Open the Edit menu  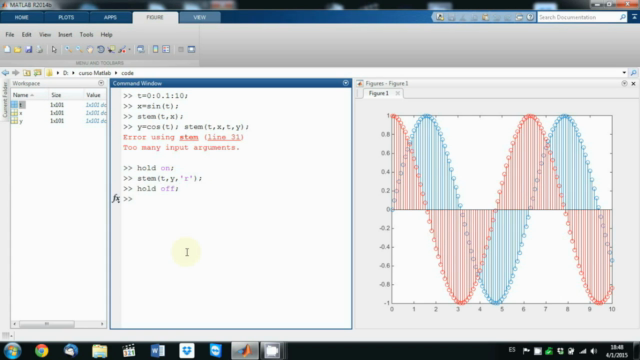click(27, 35)
